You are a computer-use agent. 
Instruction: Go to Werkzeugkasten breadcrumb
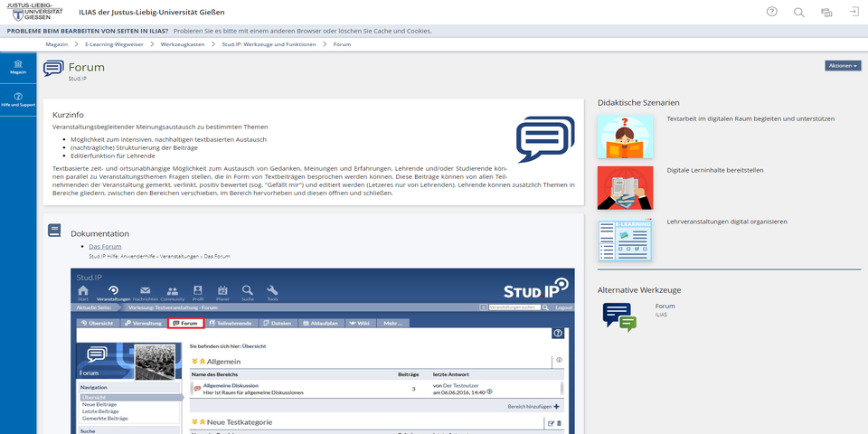183,44
